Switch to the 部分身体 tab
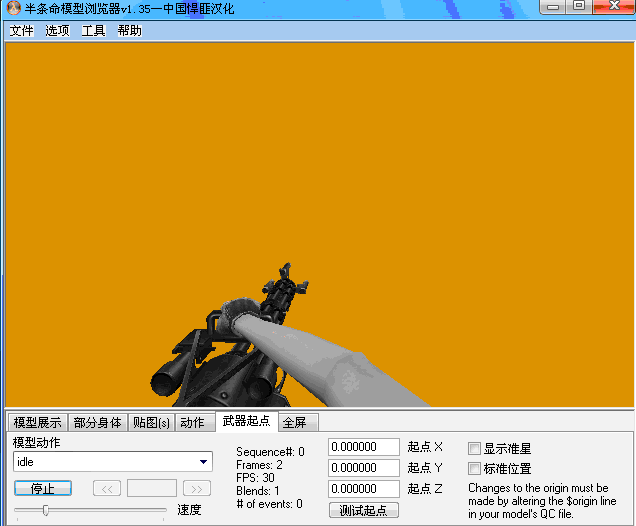The height and width of the screenshot is (526, 636). (97, 422)
